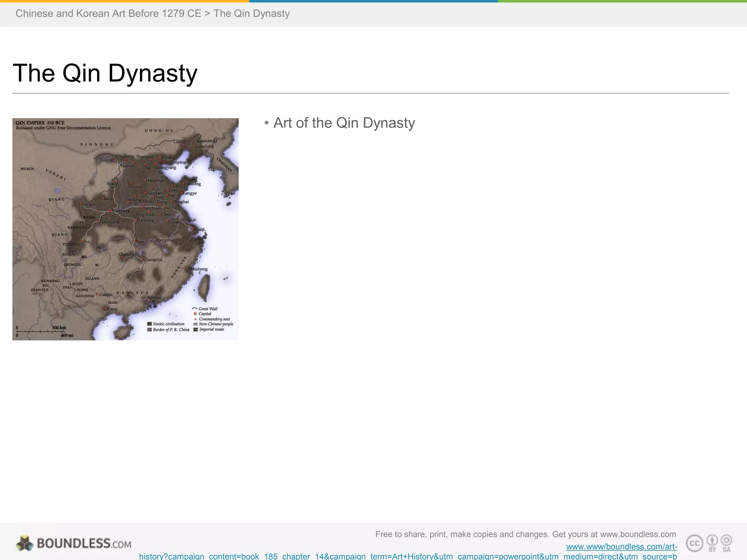This screenshot has width=747, height=560.
Task: Click the Imperial roads legend symbol
Action: pyautogui.click(x=196, y=330)
